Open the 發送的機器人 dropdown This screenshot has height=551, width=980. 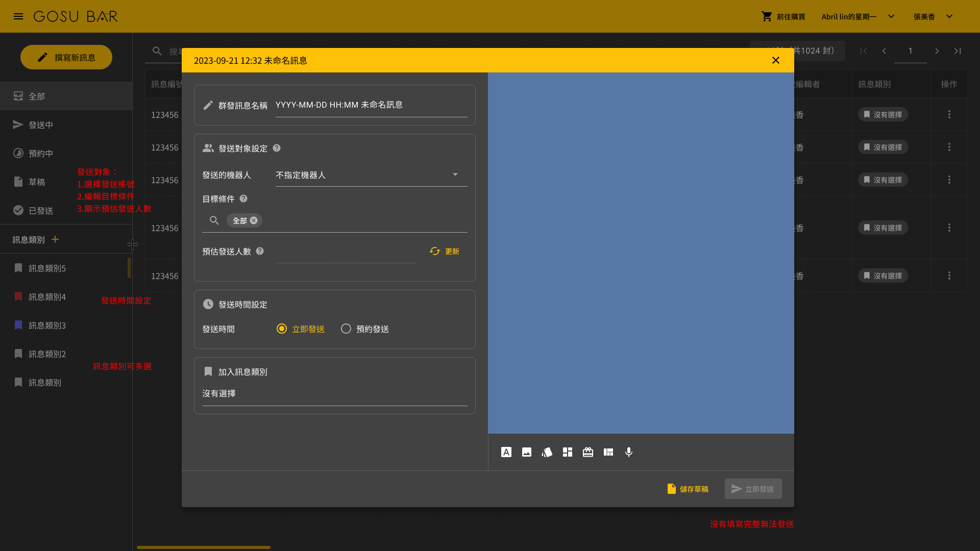point(372,175)
